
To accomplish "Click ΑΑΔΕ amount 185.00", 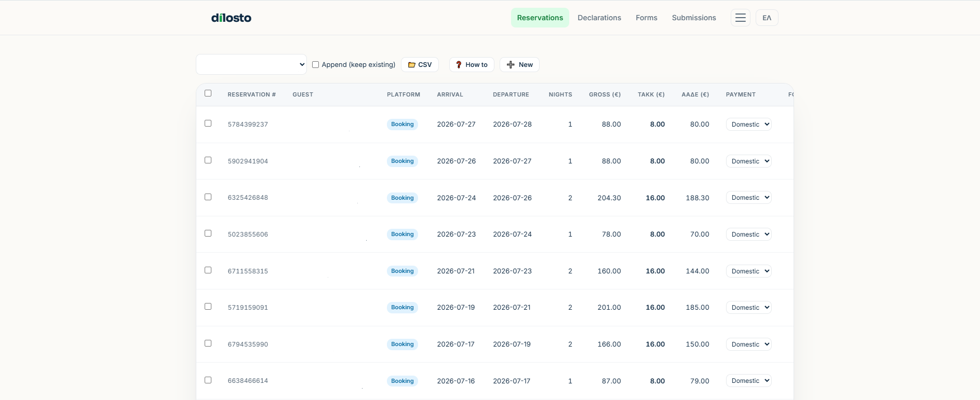I will 697,308.
